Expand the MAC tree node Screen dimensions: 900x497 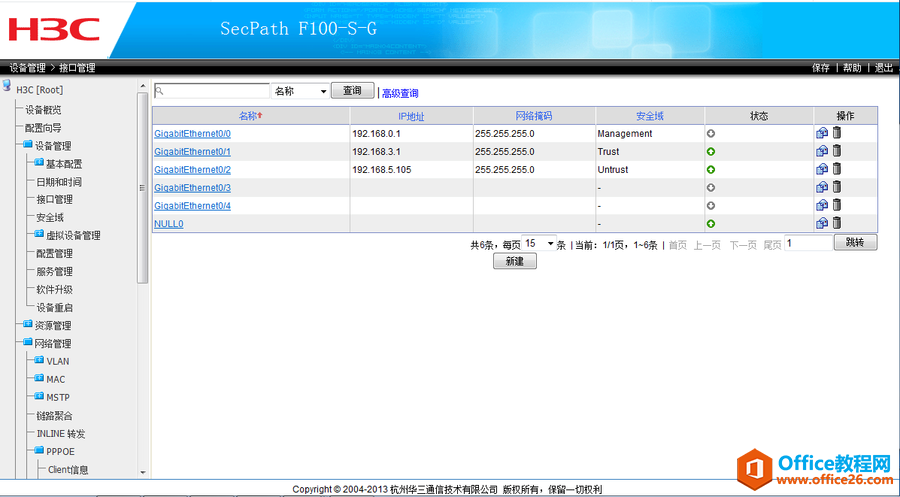tap(38, 378)
